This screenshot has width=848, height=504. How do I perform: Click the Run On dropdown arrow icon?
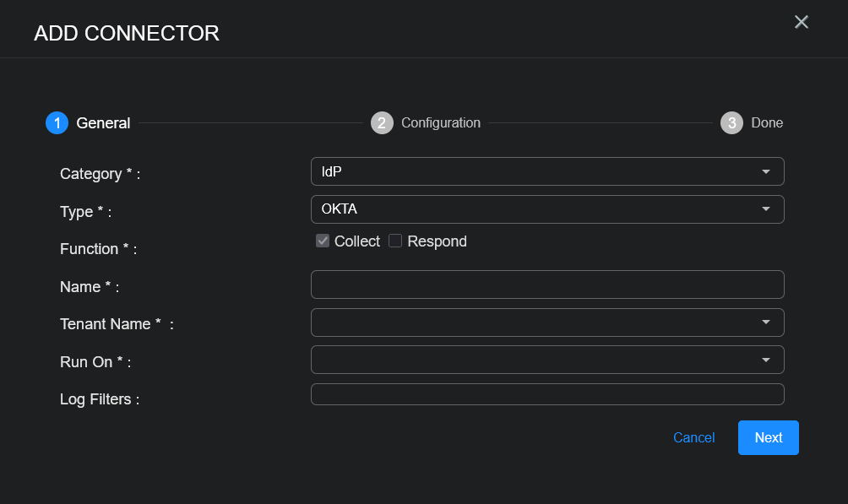[x=766, y=360]
